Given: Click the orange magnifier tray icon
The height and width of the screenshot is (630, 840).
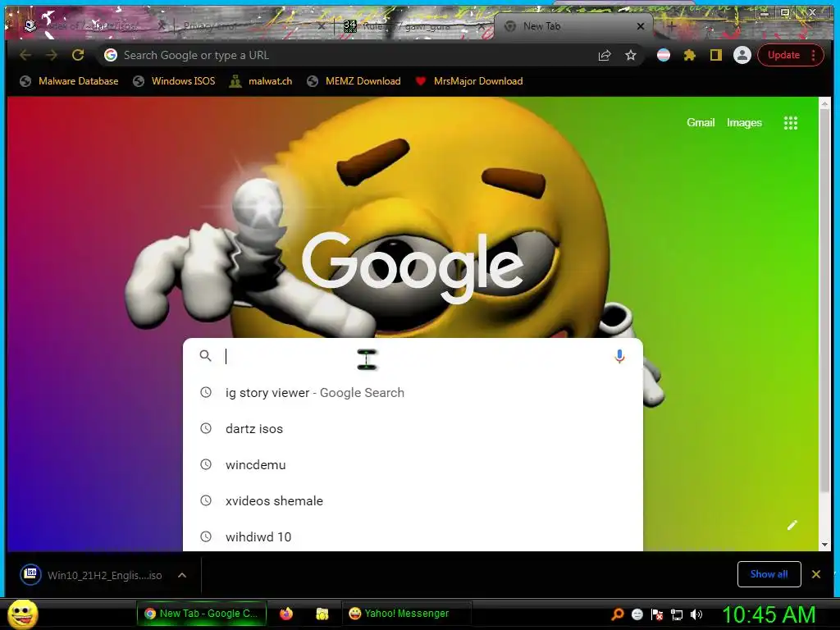Looking at the screenshot, I should (618, 614).
